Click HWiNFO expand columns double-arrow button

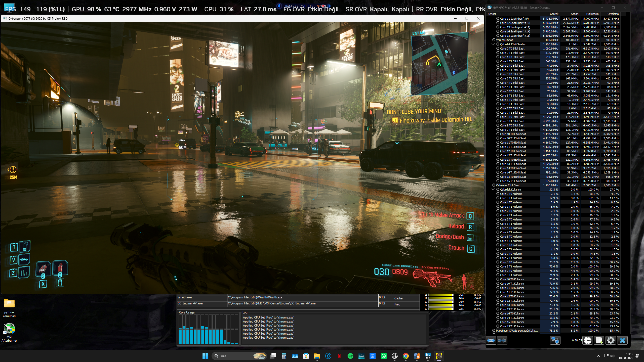(x=491, y=340)
